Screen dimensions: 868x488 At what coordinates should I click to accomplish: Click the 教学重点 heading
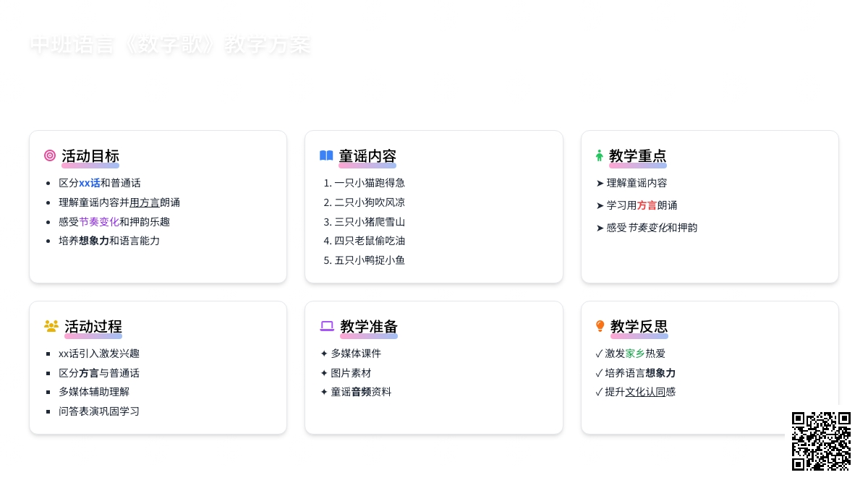click(x=638, y=156)
